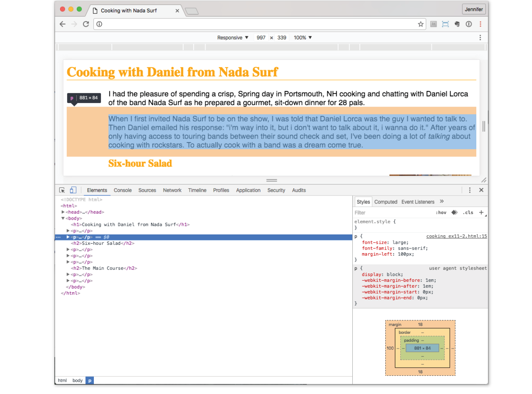The image size is (532, 394).
Task: Add new style rule plus icon
Action: coord(481,213)
